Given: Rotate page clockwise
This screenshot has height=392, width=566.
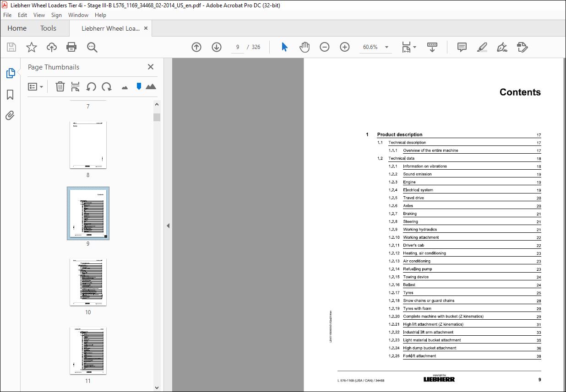Looking at the screenshot, I should coord(107,86).
